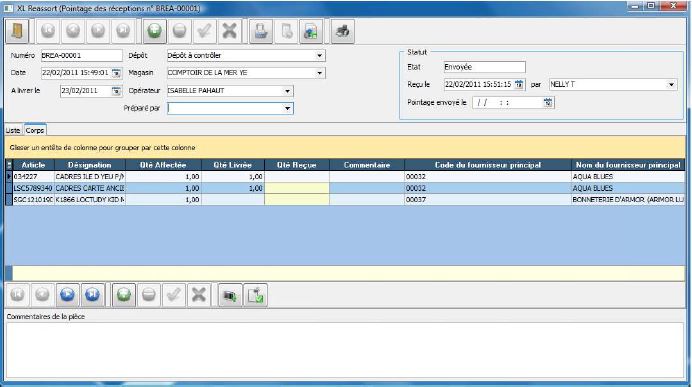Click the Qté Reçue cell for LSC5789340
Screen dimensions: 692x387
tap(297, 188)
